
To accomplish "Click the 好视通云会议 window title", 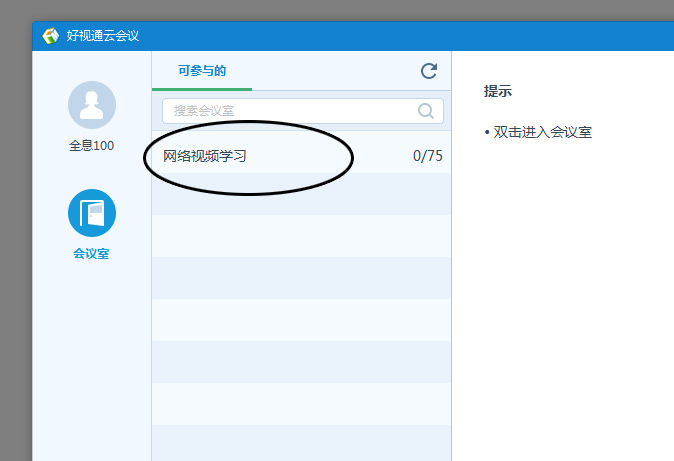I will click(103, 36).
